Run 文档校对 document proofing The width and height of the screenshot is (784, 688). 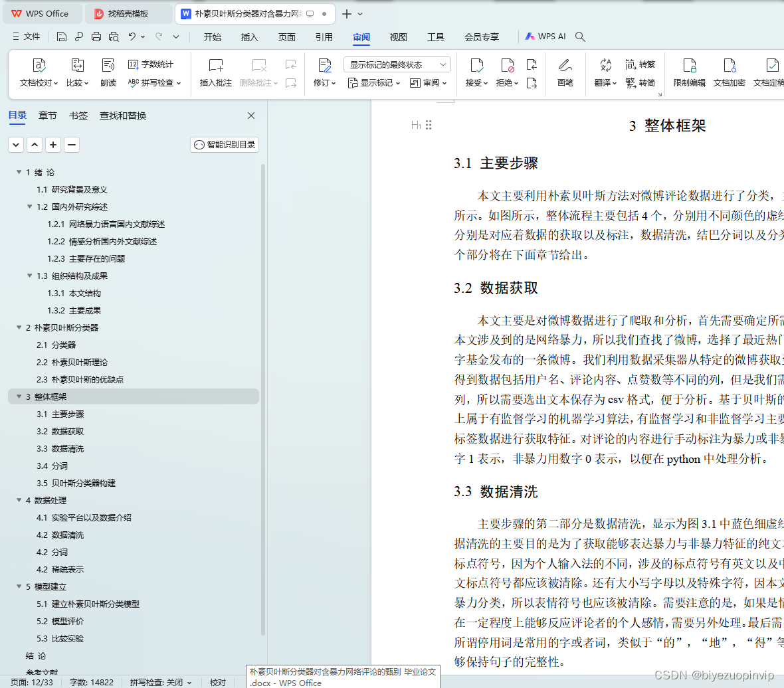click(x=38, y=73)
